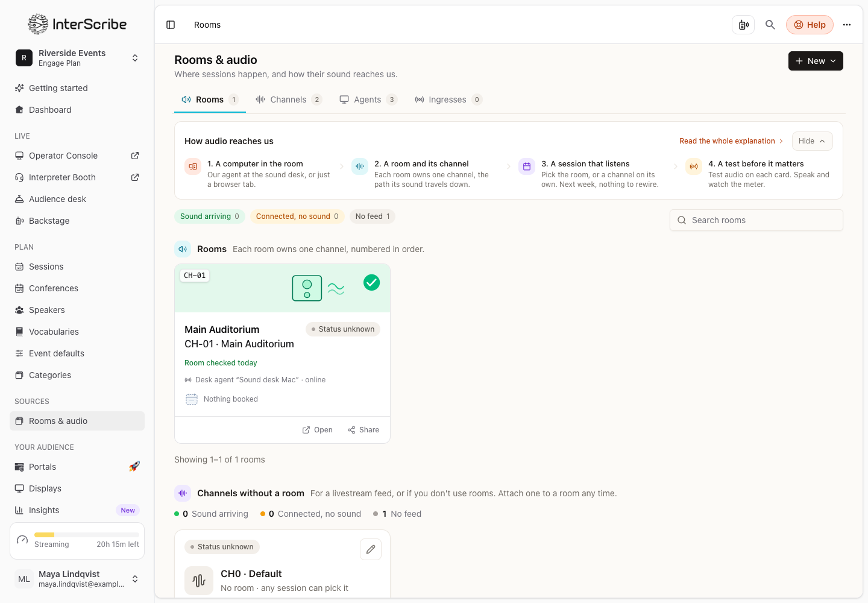This screenshot has height=603, width=868.
Task: Filter by Sound arriving chip
Action: (210, 216)
